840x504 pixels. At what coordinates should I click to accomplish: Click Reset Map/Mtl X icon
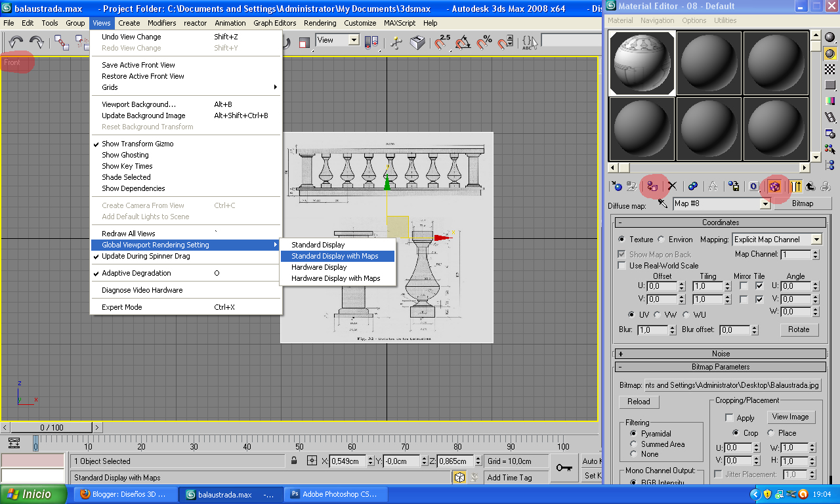672,186
